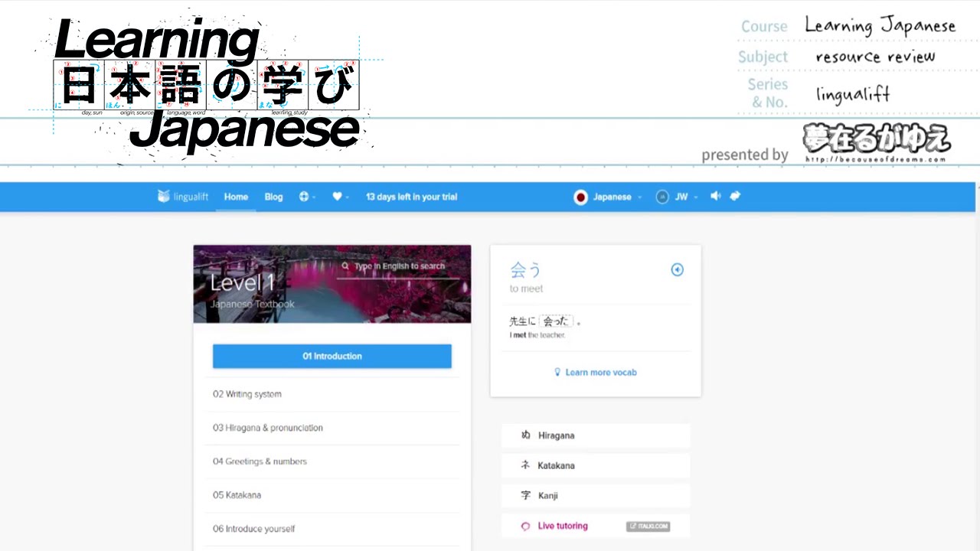This screenshot has height=551, width=980.
Task: Toggle the sound speaker icon in navbar
Action: click(x=715, y=196)
